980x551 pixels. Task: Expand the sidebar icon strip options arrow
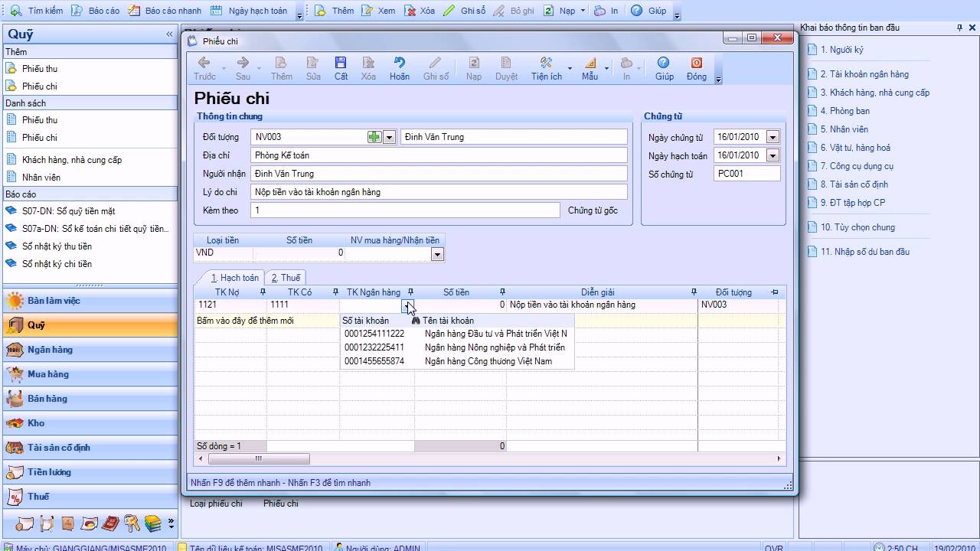171,523
